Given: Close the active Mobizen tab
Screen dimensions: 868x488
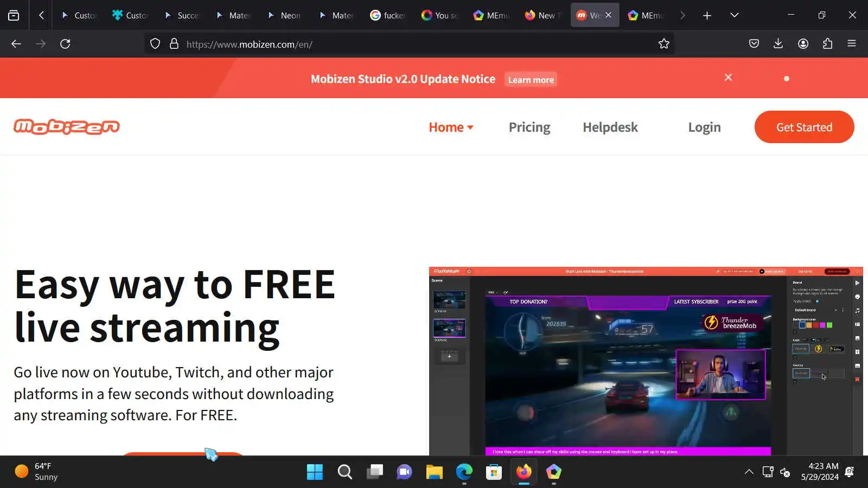Looking at the screenshot, I should click(608, 15).
